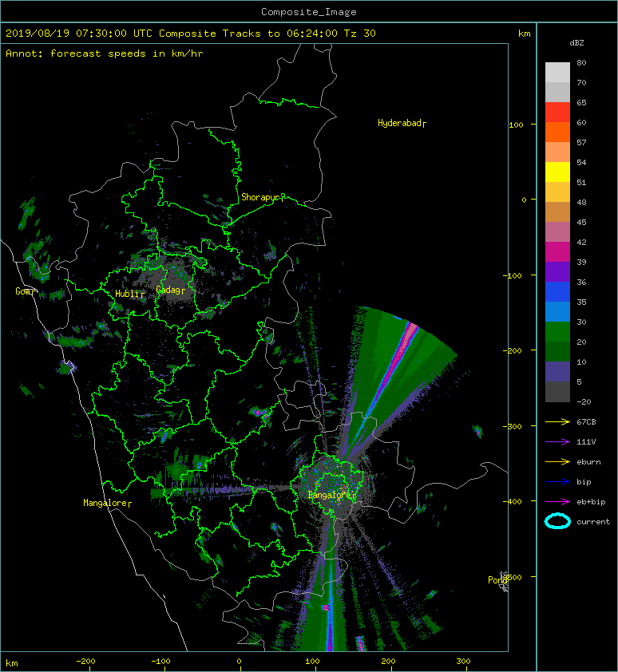The image size is (618, 672).
Task: Click the yellow 54 dBZ color block
Action: tap(557, 172)
